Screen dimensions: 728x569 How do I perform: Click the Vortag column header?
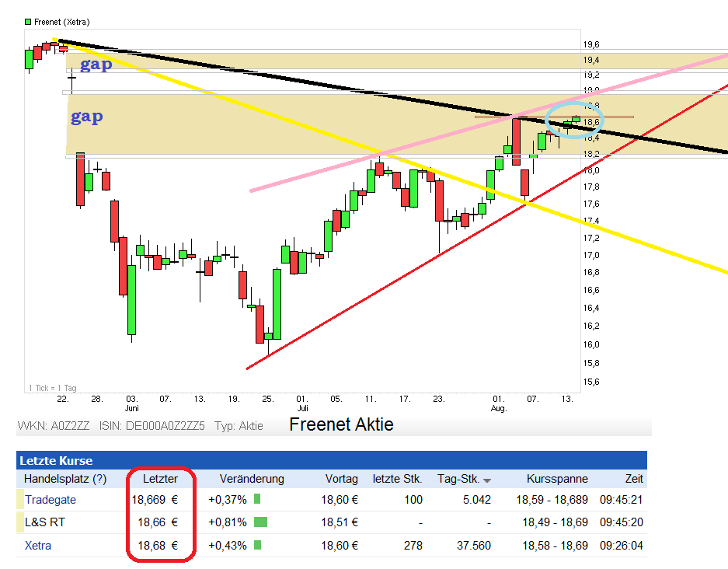[341, 479]
